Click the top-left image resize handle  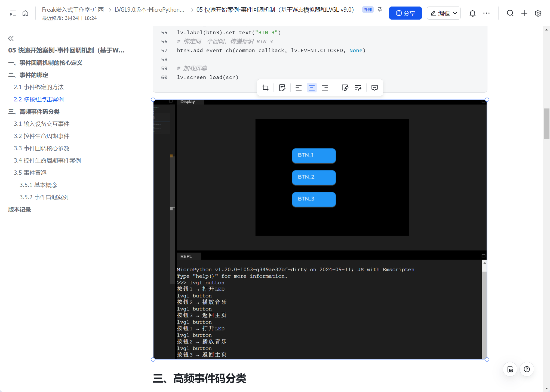point(153,100)
